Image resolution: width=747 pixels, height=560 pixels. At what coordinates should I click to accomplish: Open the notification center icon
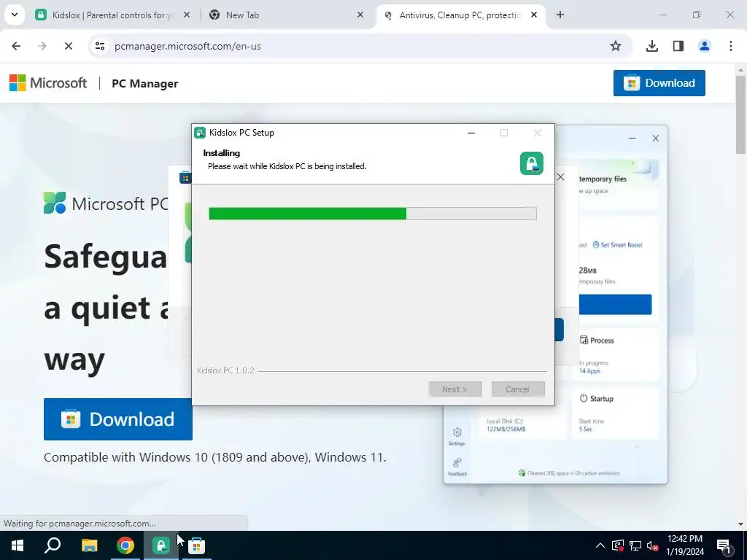[724, 545]
